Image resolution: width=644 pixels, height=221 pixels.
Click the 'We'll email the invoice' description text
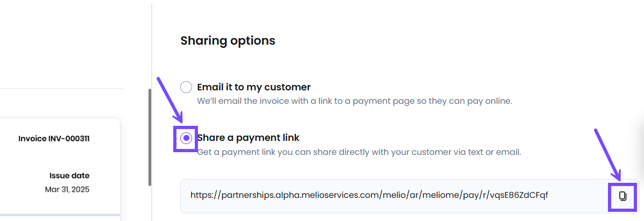coord(355,101)
